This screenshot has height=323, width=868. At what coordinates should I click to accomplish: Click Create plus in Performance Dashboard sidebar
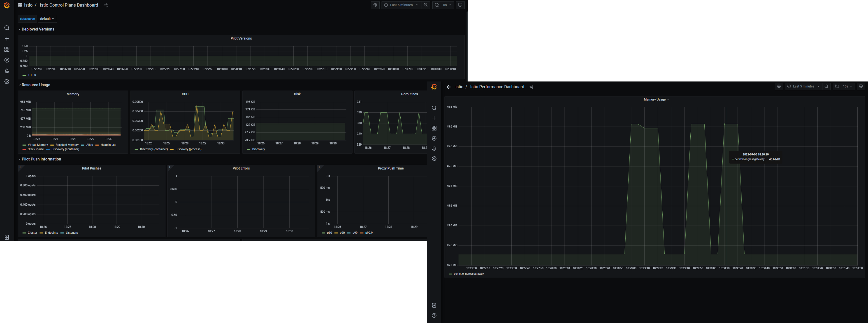point(434,118)
